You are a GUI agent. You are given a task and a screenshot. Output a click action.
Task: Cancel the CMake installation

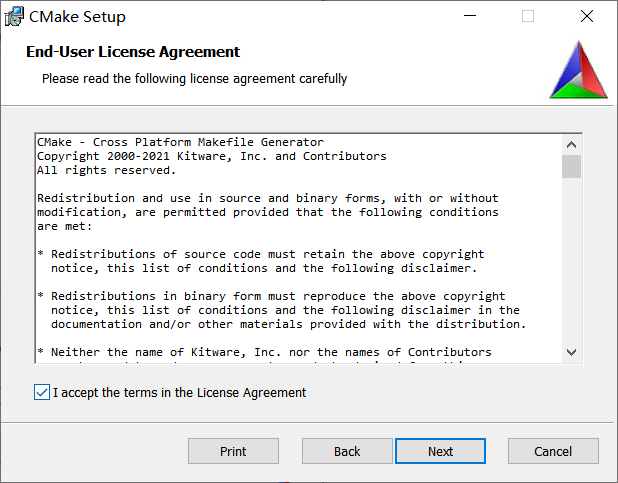[553, 451]
